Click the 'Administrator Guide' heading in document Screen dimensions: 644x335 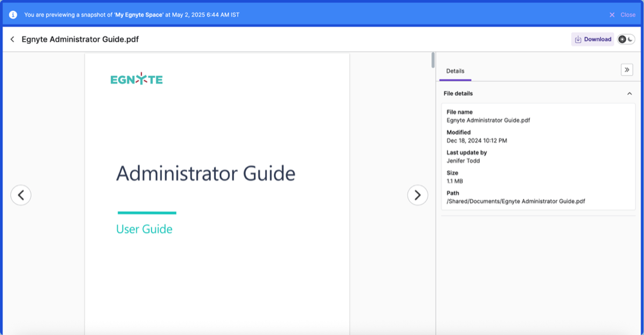click(x=206, y=173)
